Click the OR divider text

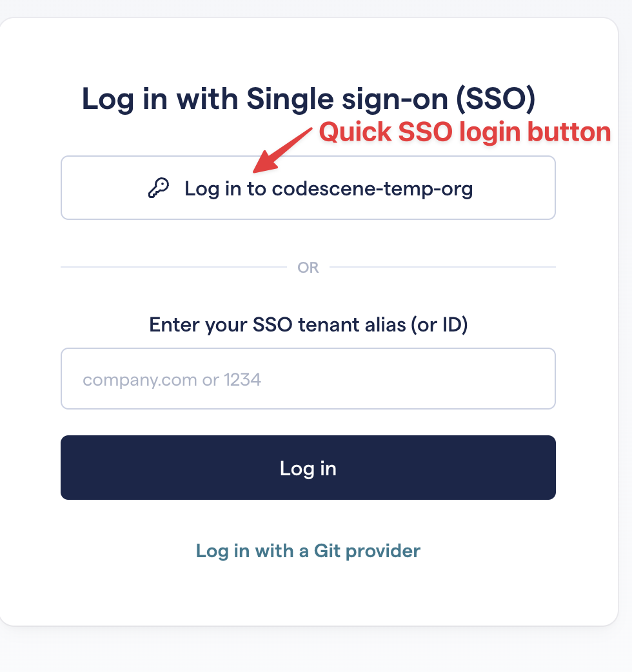coord(309,267)
